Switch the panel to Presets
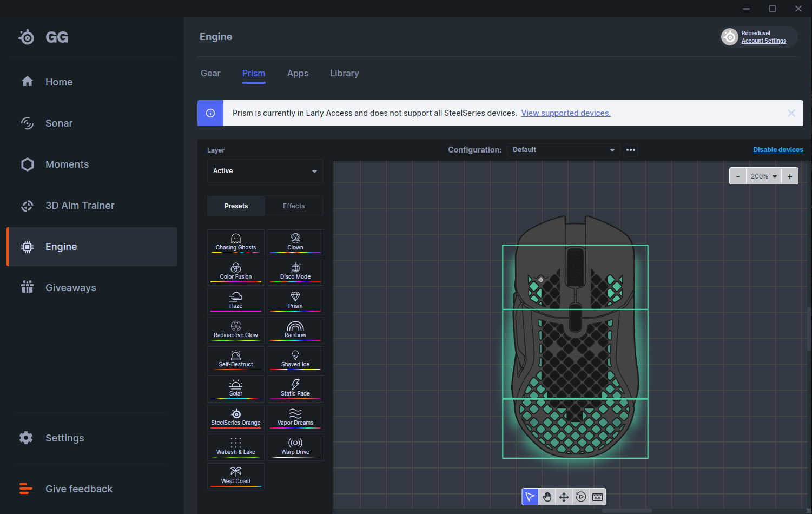 (236, 206)
